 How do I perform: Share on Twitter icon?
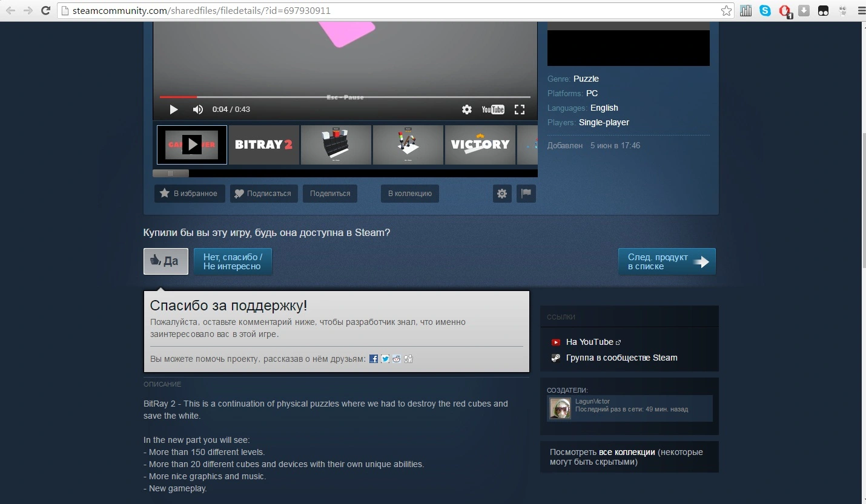click(385, 359)
